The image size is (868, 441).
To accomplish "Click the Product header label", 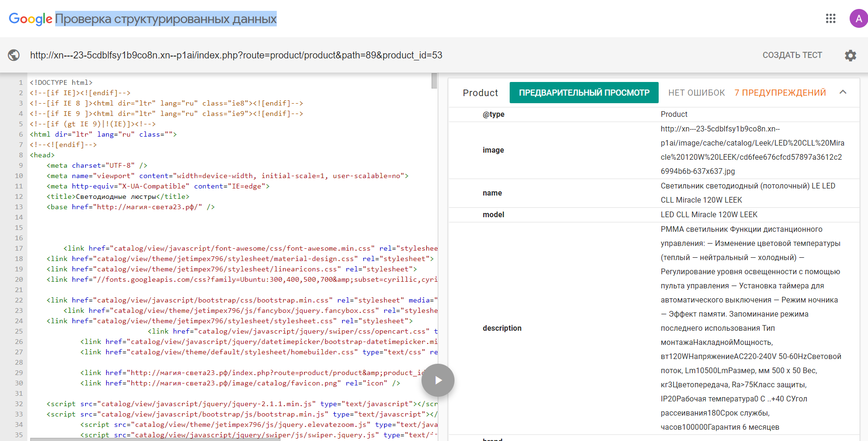I will (x=480, y=93).
